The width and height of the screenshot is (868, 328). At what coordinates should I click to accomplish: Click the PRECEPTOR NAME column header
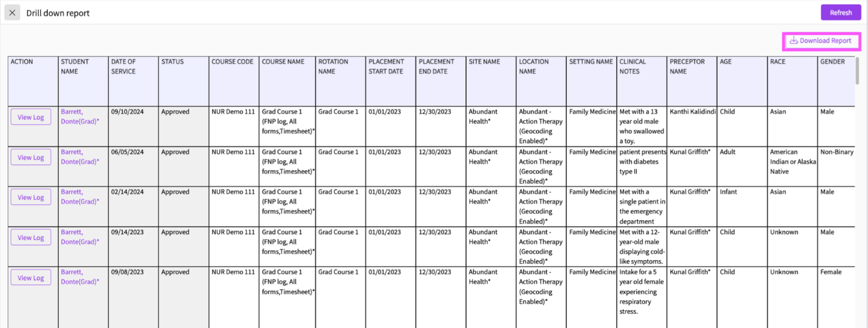(692, 81)
